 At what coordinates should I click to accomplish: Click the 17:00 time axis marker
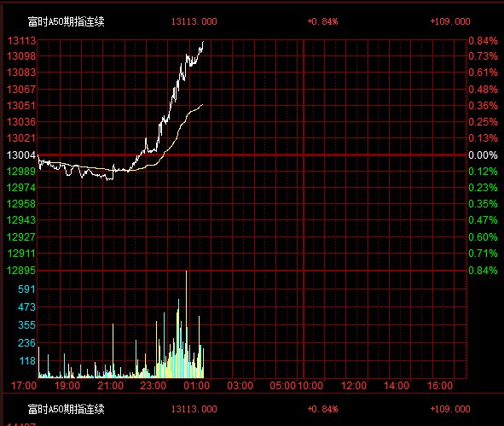24,386
